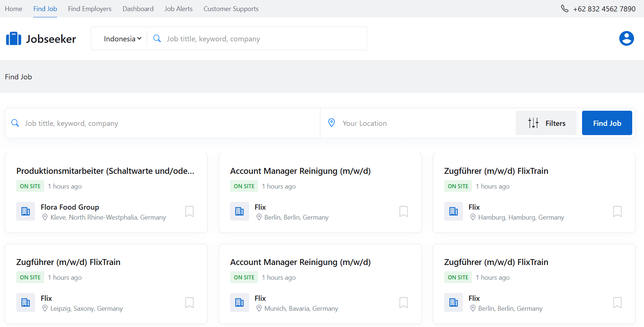The image size is (644, 327).
Task: Open Produktionsmitarbeiter job title
Action: click(x=105, y=171)
